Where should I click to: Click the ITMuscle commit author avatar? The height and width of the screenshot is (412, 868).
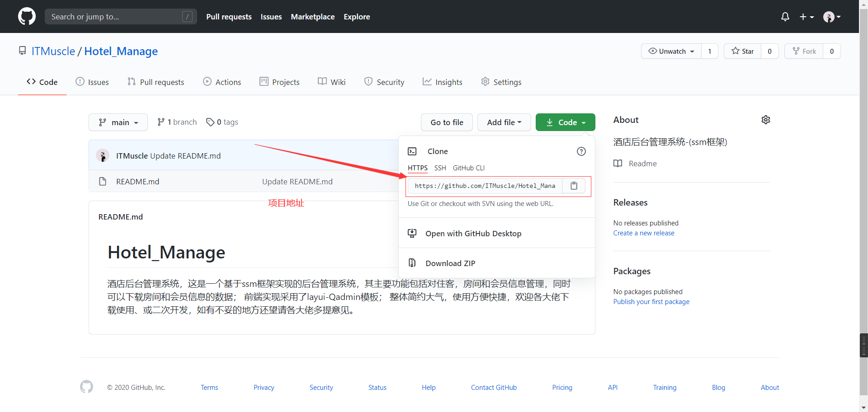click(103, 156)
